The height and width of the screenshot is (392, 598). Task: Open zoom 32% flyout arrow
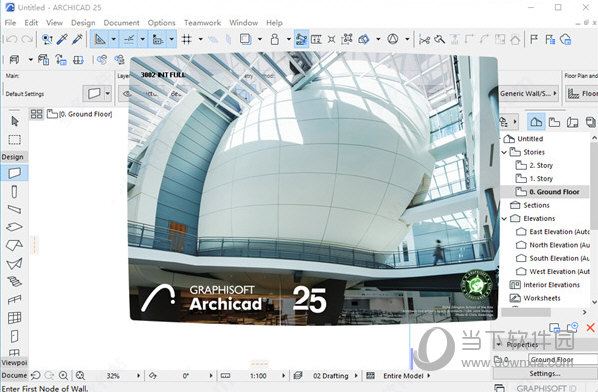(138, 376)
